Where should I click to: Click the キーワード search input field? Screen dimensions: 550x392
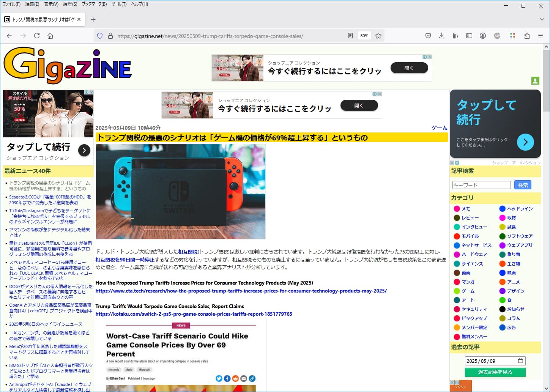coord(481,185)
